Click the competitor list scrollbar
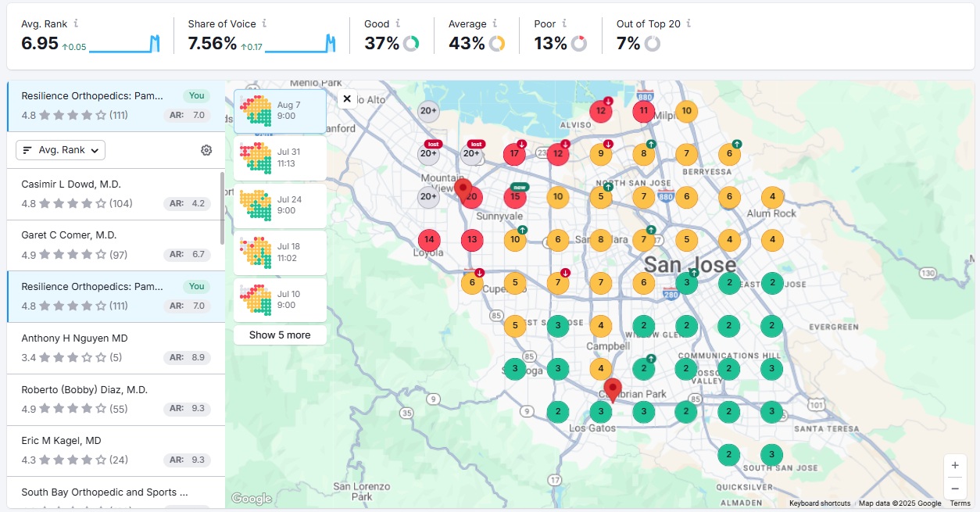The width and height of the screenshot is (980, 512). (223, 208)
